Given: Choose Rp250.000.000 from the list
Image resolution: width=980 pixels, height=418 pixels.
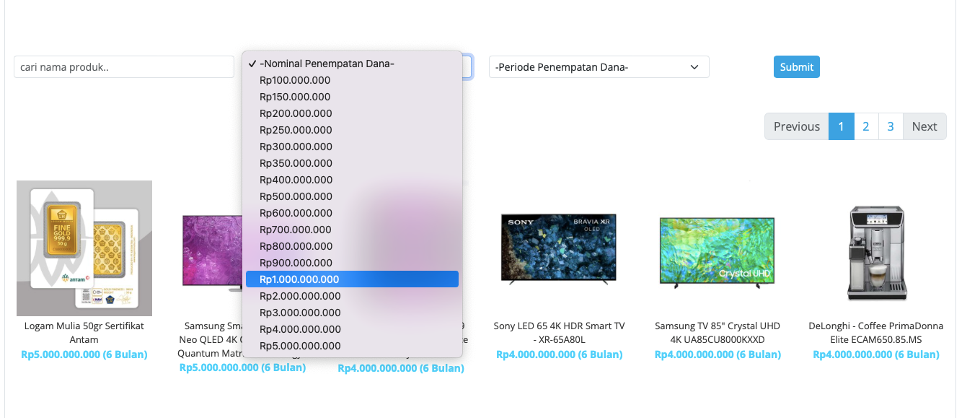Looking at the screenshot, I should [352, 130].
